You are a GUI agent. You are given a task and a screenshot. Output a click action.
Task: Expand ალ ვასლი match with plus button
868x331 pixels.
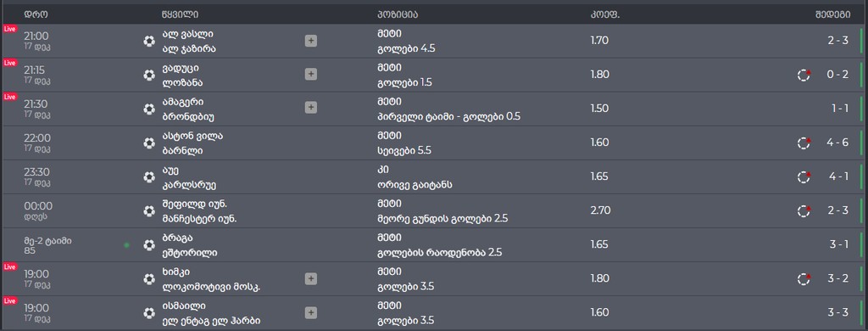311,41
